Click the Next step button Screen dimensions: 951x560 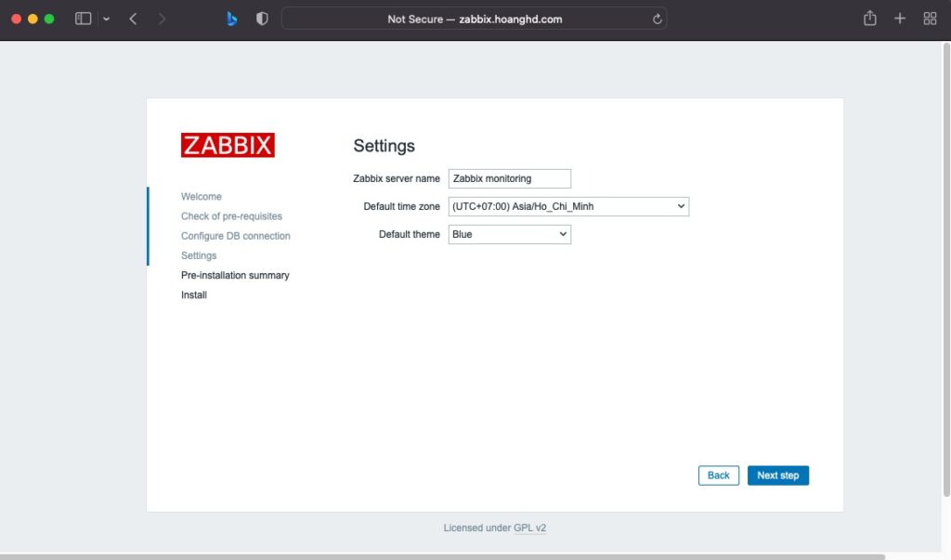[x=777, y=475]
